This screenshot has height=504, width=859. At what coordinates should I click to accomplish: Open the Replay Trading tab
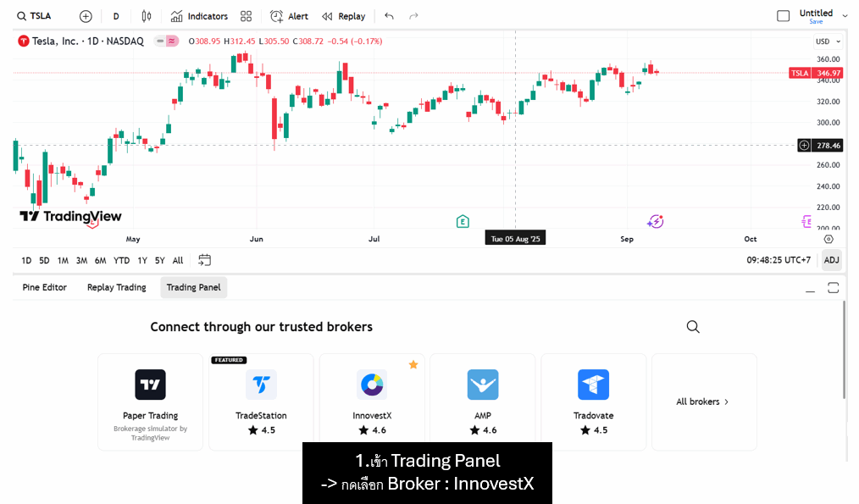[117, 287]
